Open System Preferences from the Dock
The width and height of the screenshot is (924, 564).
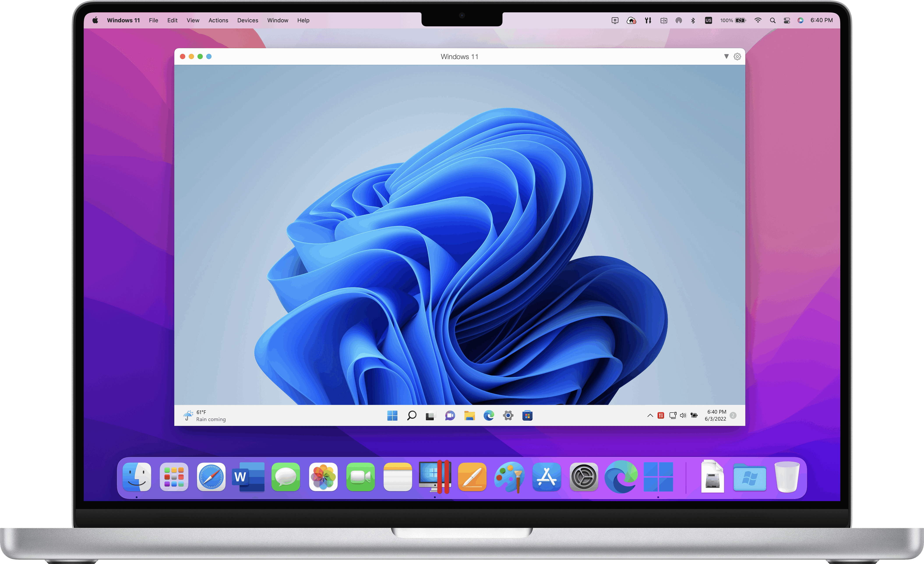584,477
